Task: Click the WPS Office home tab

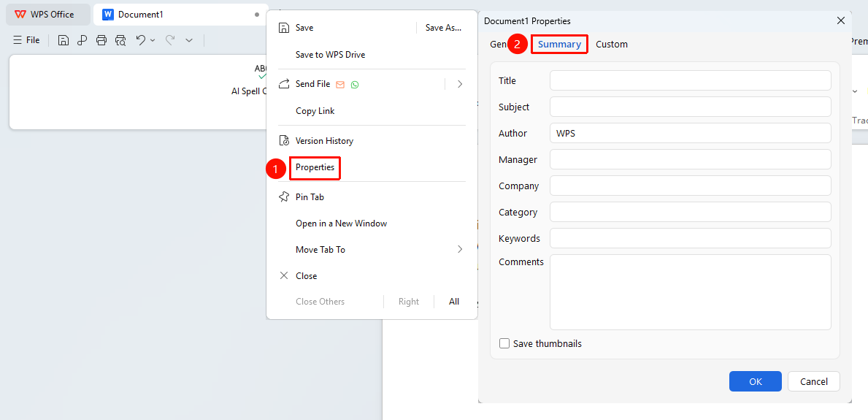Action: tap(48, 15)
